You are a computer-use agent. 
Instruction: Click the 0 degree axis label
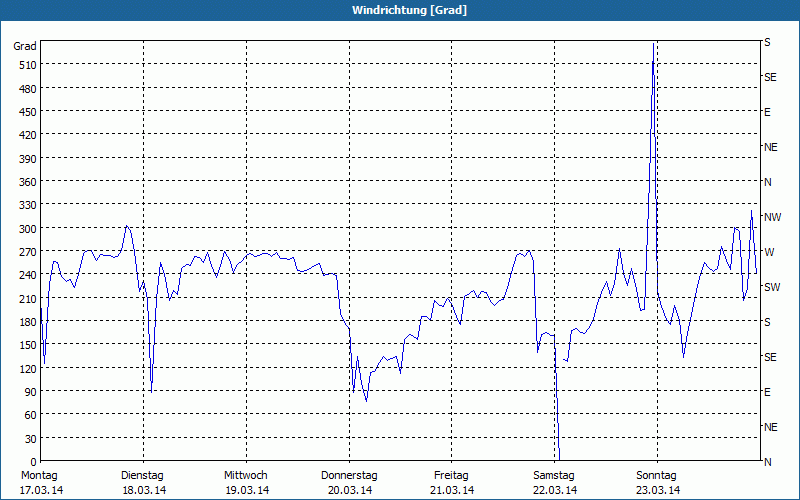(x=34, y=462)
